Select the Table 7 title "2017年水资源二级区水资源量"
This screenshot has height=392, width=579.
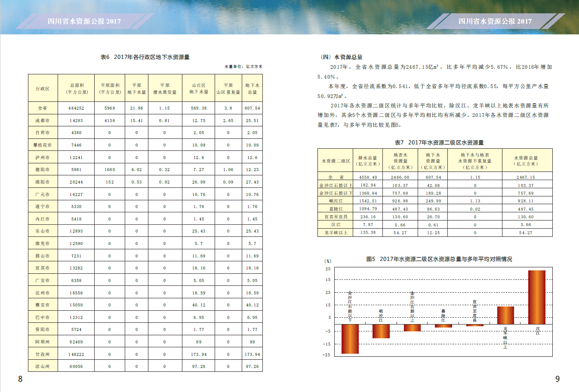point(439,143)
